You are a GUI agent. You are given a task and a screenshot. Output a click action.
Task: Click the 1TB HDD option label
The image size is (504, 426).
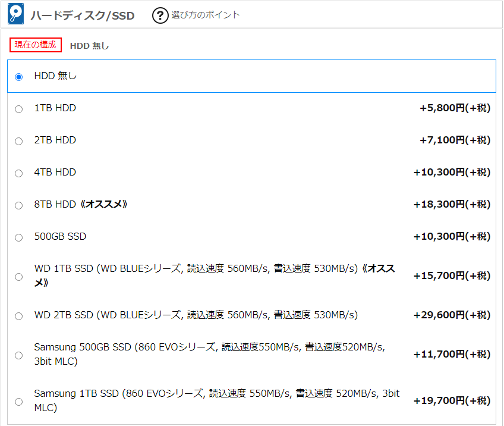pos(55,108)
